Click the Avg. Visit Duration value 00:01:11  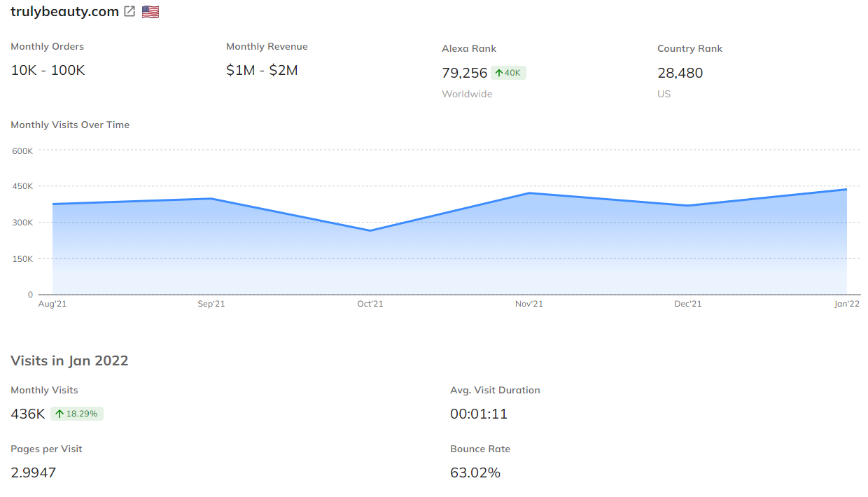pos(479,414)
